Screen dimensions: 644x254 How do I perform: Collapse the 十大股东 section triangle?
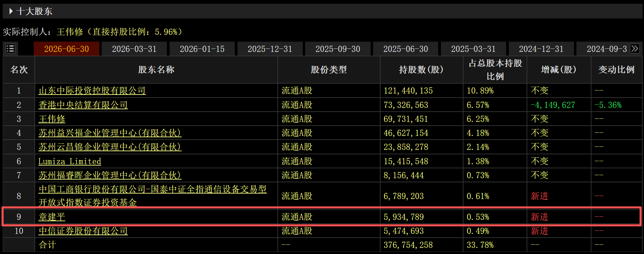coord(11,11)
